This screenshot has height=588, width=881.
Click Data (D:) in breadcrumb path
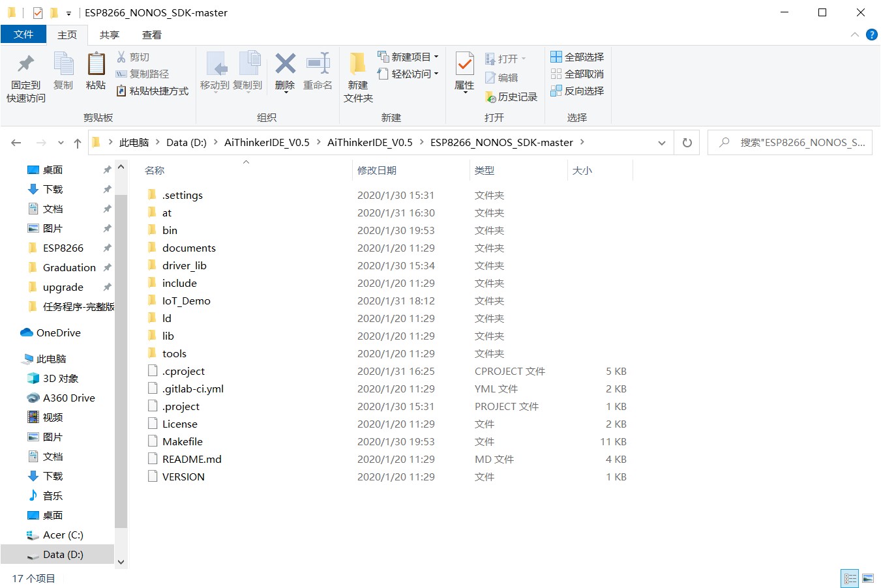tap(186, 143)
